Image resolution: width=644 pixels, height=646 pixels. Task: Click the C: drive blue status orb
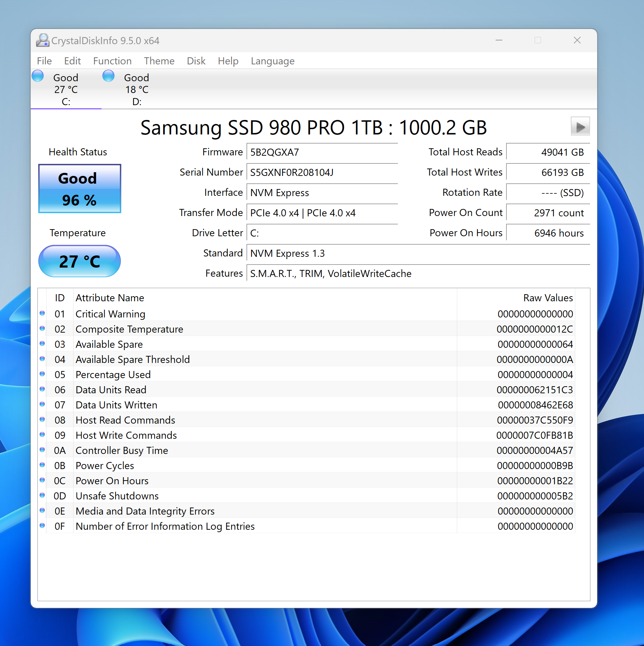click(x=38, y=76)
